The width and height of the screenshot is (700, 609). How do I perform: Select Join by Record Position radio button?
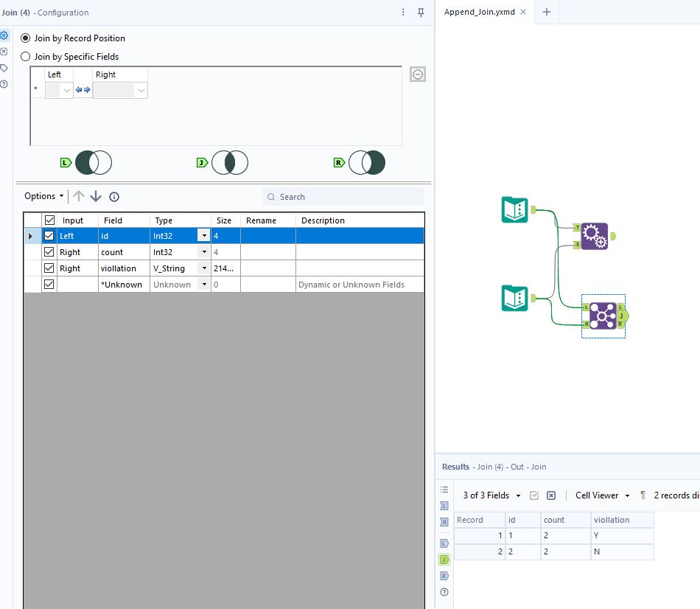(26, 38)
